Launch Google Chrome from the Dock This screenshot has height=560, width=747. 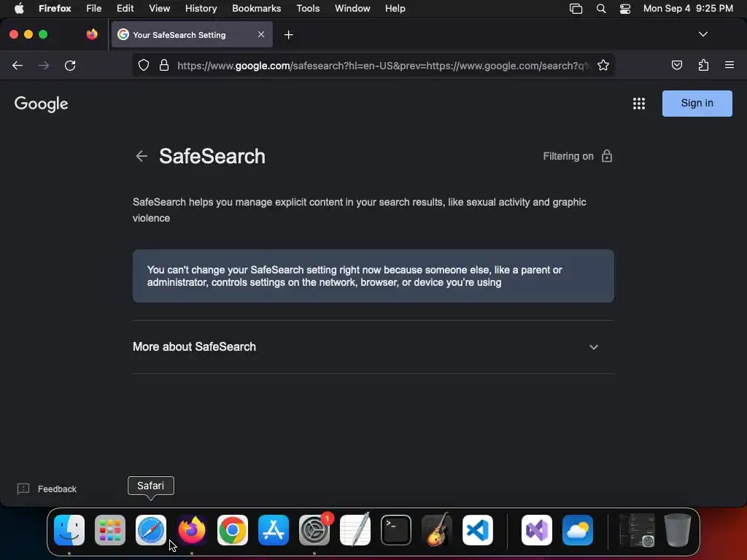click(x=233, y=530)
